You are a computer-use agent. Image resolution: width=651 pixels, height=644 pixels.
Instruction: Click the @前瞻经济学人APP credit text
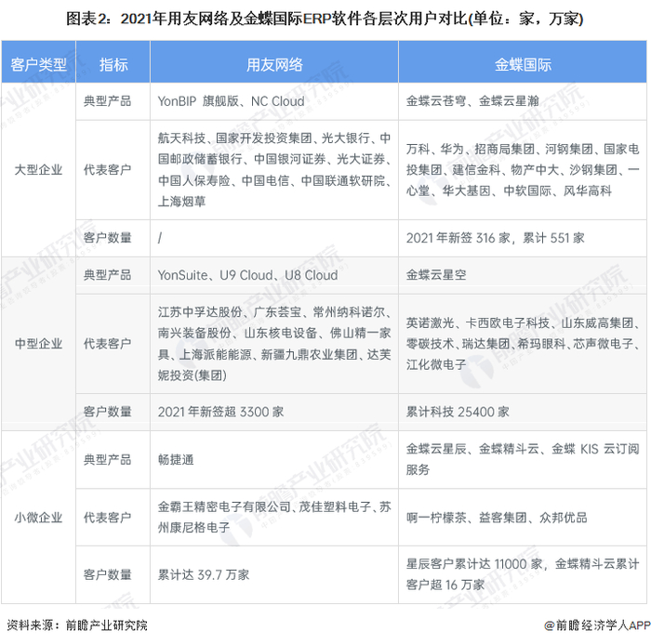[x=597, y=625]
